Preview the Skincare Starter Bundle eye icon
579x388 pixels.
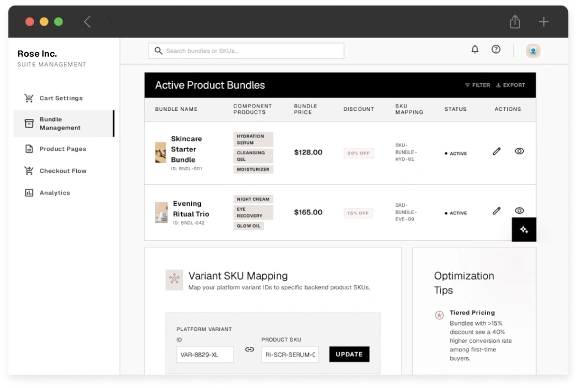pyautogui.click(x=519, y=151)
